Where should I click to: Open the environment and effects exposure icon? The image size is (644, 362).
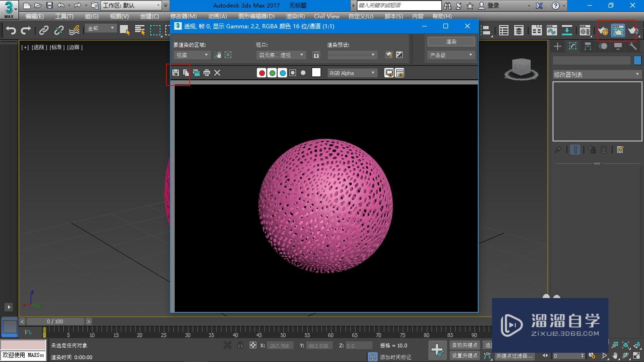click(x=400, y=55)
